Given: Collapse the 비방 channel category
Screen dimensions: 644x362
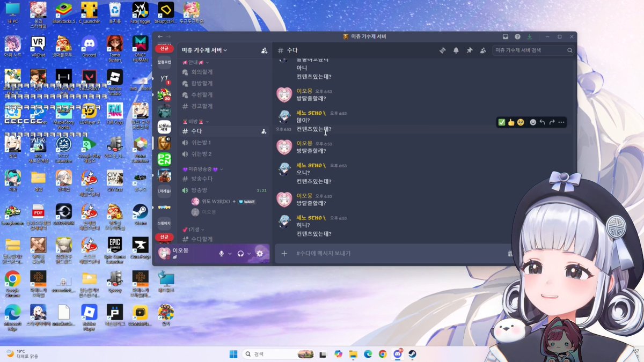Looking at the screenshot, I should pyautogui.click(x=195, y=121).
